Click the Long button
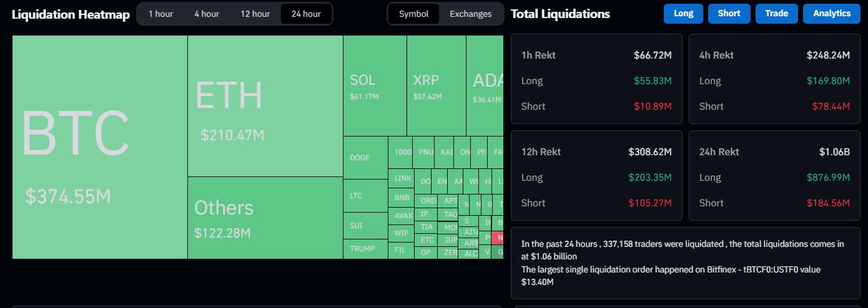This screenshot has width=868, height=308. [683, 13]
